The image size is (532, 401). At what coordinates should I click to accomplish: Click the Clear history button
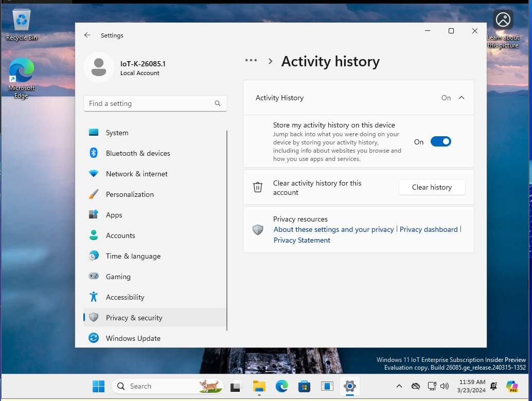432,187
